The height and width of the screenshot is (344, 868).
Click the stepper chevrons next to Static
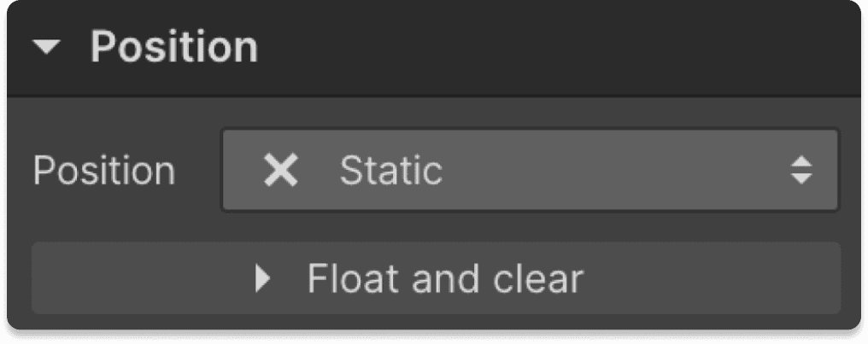[801, 172]
